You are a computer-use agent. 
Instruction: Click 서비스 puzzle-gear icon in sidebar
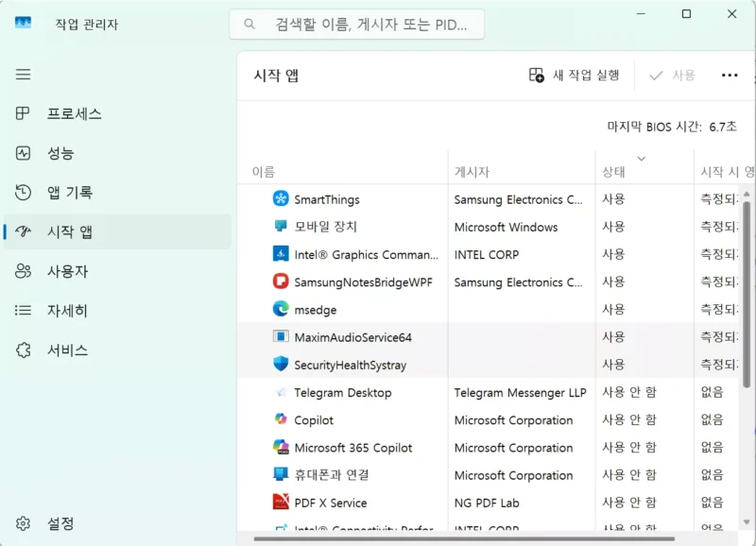(23, 350)
